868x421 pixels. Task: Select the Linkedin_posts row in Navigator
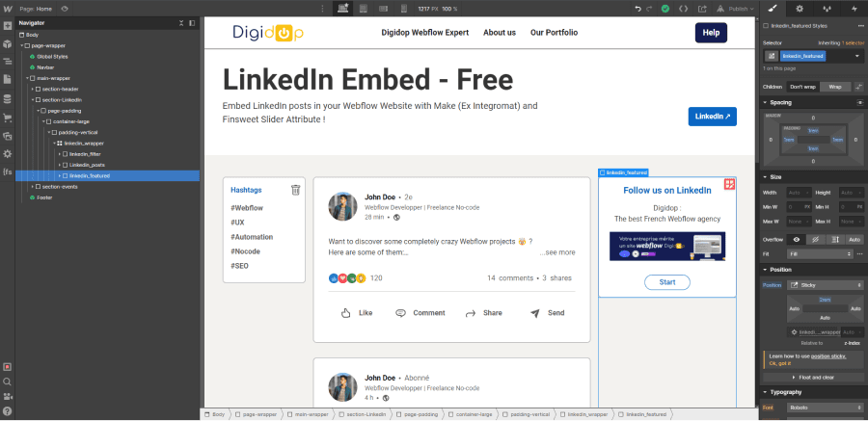coord(107,165)
